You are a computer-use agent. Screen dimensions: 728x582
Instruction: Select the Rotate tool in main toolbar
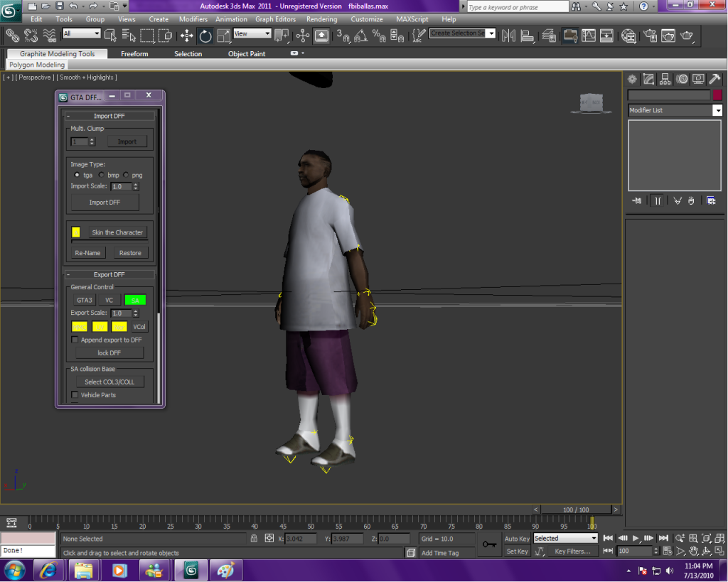pos(205,36)
